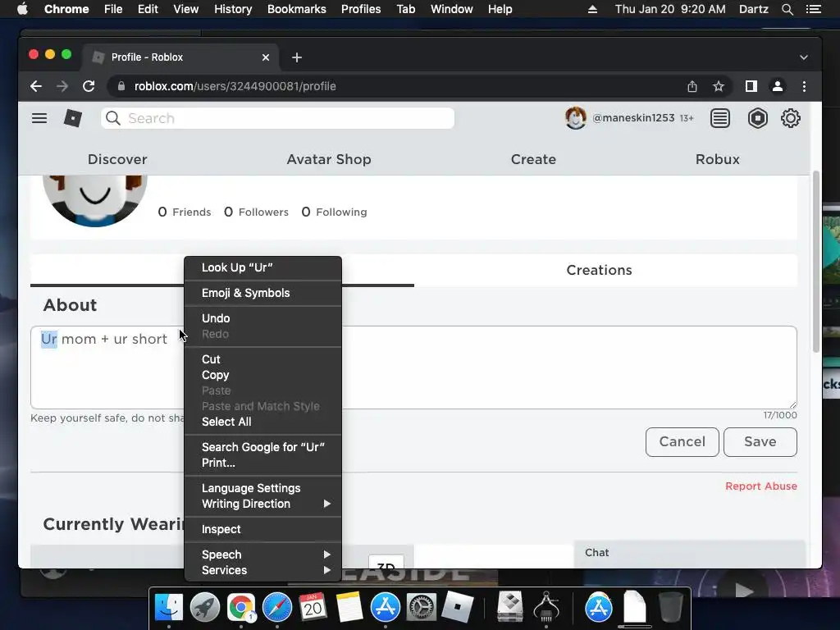
Task: Open the Roblox app in the dock
Action: point(457,607)
